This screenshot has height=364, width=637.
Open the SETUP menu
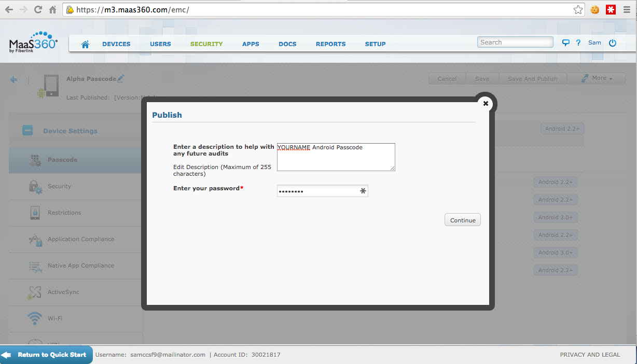375,44
